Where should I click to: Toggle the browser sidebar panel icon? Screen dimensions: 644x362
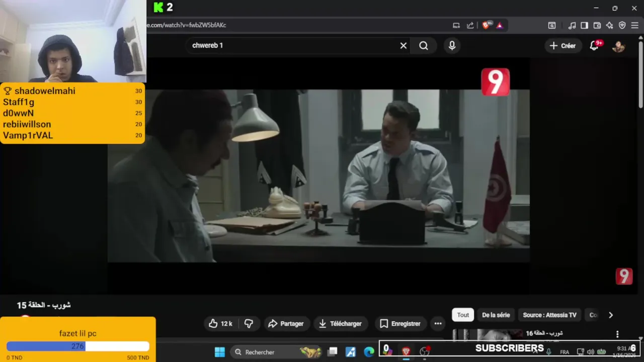(584, 25)
